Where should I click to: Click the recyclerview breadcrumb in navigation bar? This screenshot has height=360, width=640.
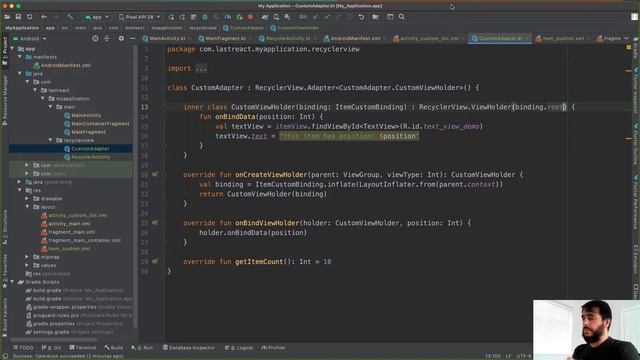pyautogui.click(x=202, y=28)
